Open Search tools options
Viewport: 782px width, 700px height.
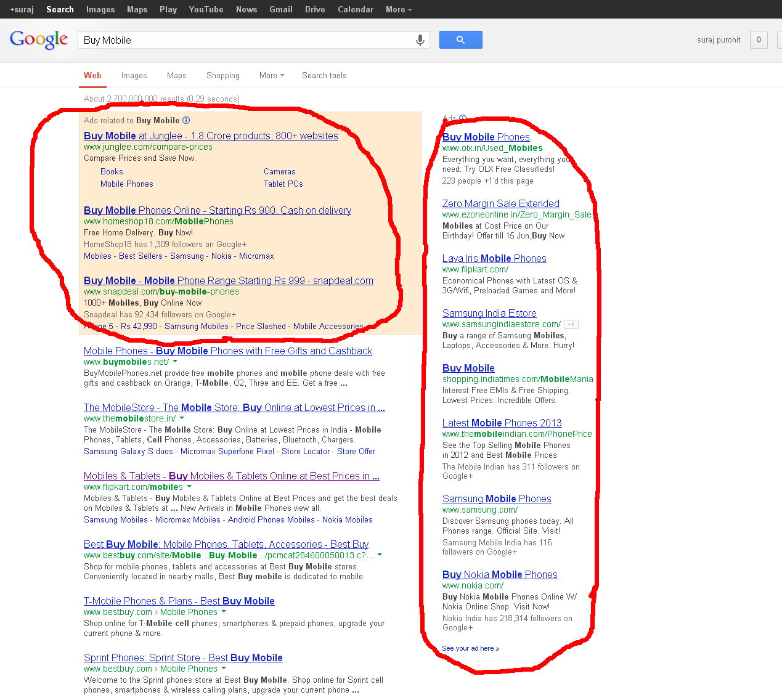tap(324, 75)
